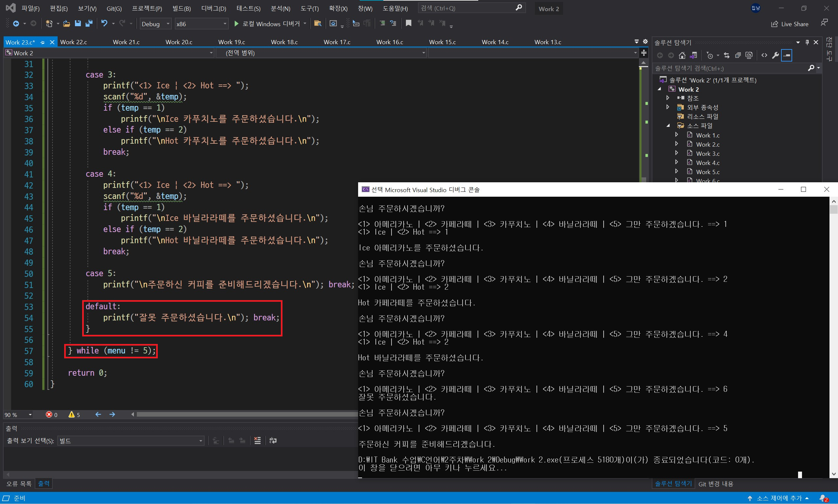This screenshot has height=504, width=838.
Task: Expand the Work 3.c tree node
Action: (676, 153)
